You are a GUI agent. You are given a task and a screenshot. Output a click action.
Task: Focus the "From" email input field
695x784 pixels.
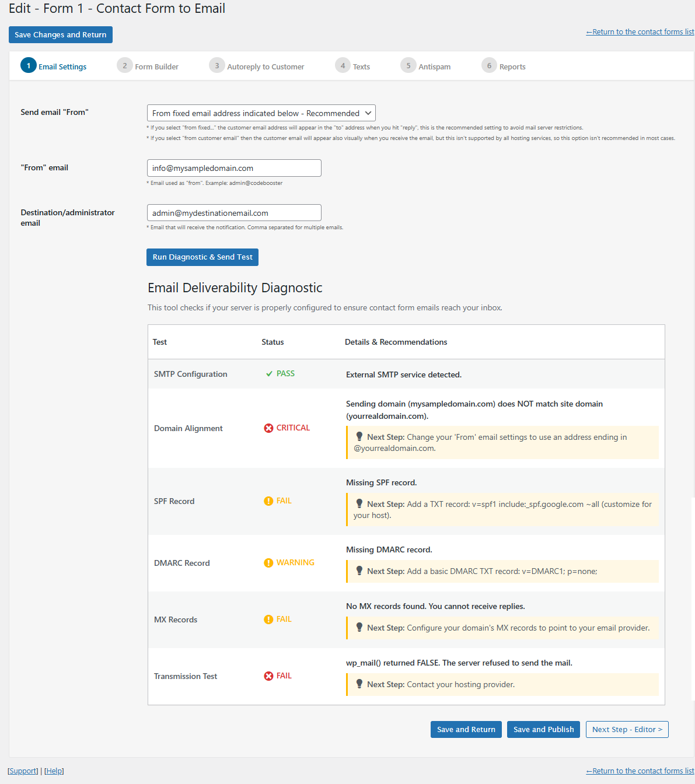pos(234,168)
